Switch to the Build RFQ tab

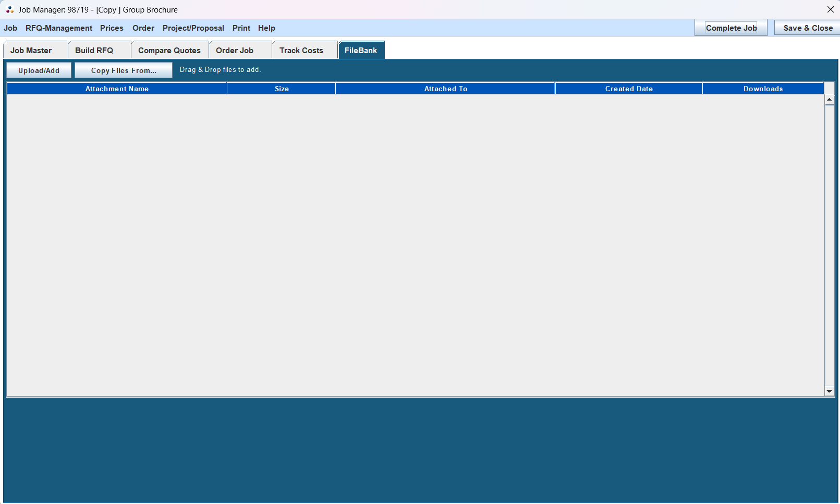[94, 50]
